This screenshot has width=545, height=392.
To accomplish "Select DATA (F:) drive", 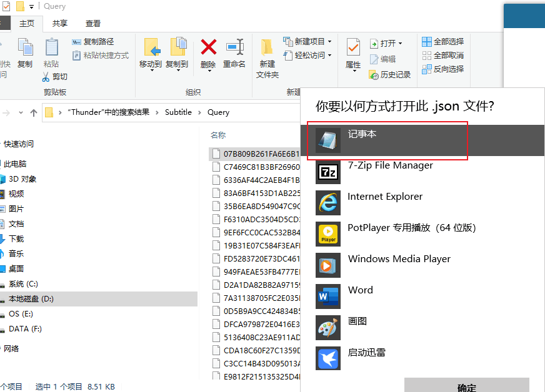I will click(x=25, y=329).
